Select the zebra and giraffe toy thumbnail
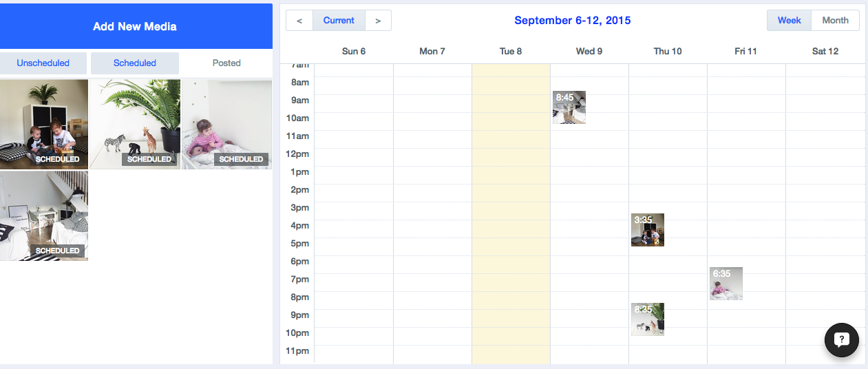 click(x=135, y=124)
